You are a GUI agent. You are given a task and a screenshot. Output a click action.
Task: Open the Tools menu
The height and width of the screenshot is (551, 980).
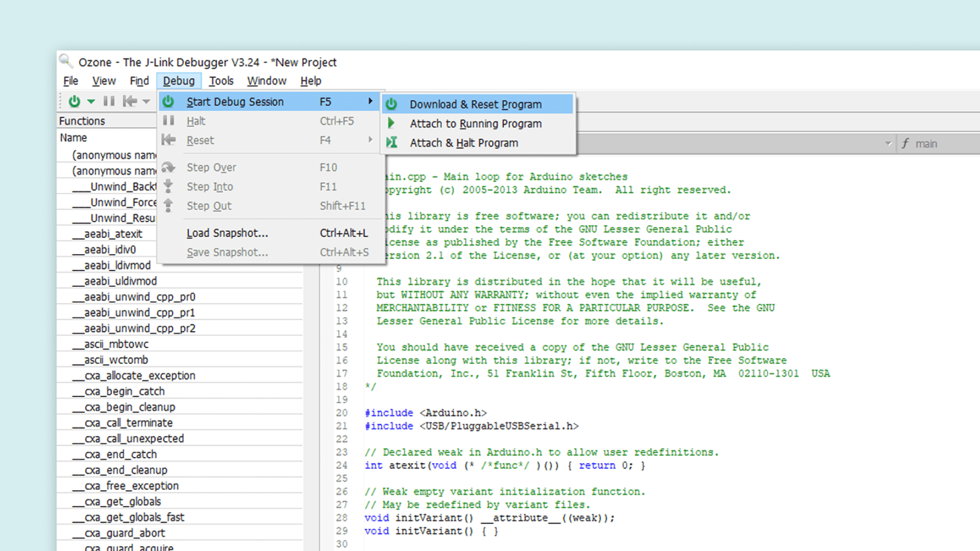221,81
